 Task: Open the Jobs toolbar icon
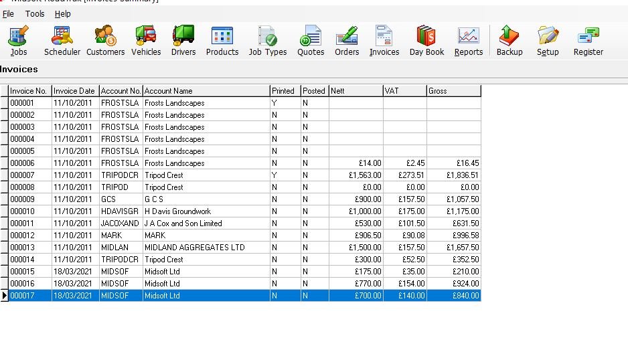coord(19,40)
